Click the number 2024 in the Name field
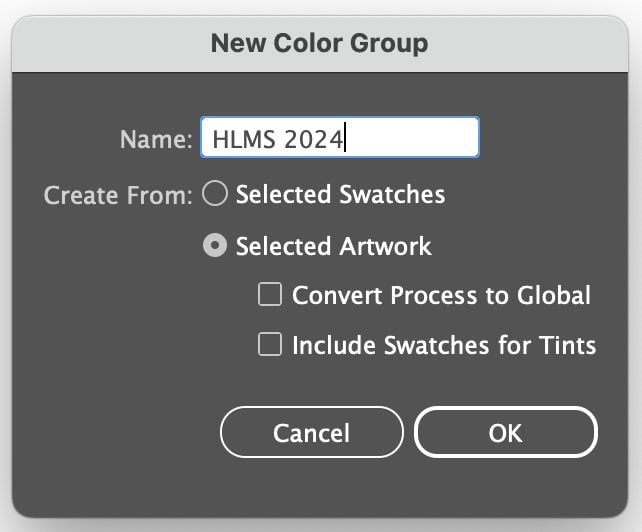 coord(314,139)
